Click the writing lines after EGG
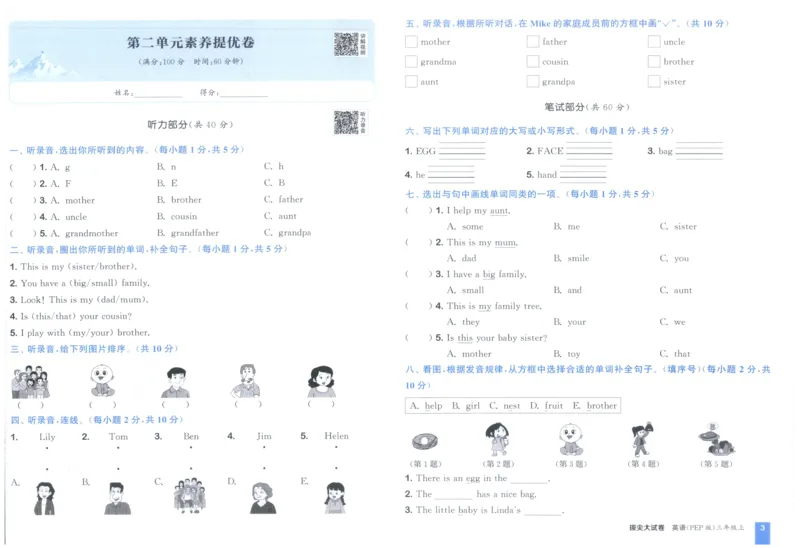Image resolution: width=800 pixels, height=548 pixels. (462, 151)
